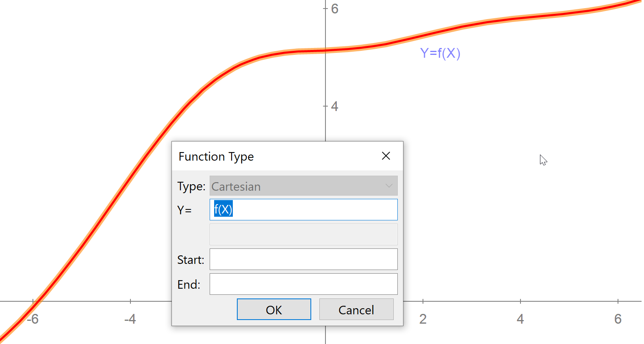
Task: Click the greyed-out field below Y=
Action: pos(303,235)
